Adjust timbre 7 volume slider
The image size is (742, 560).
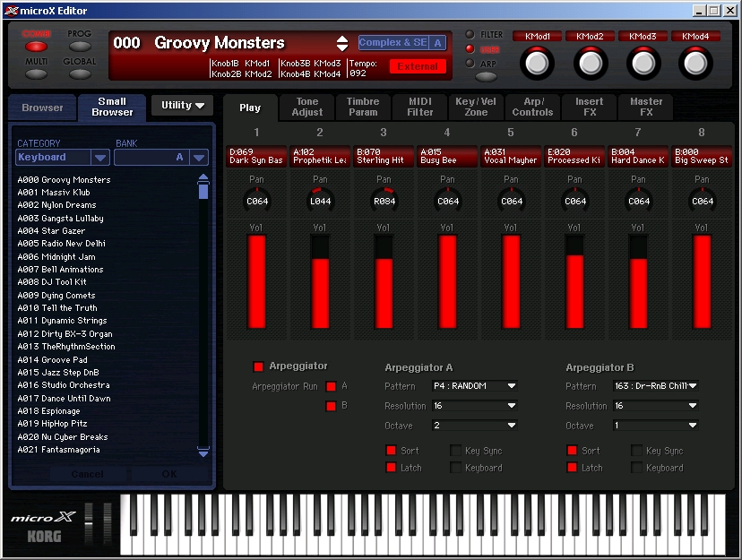coord(638,282)
